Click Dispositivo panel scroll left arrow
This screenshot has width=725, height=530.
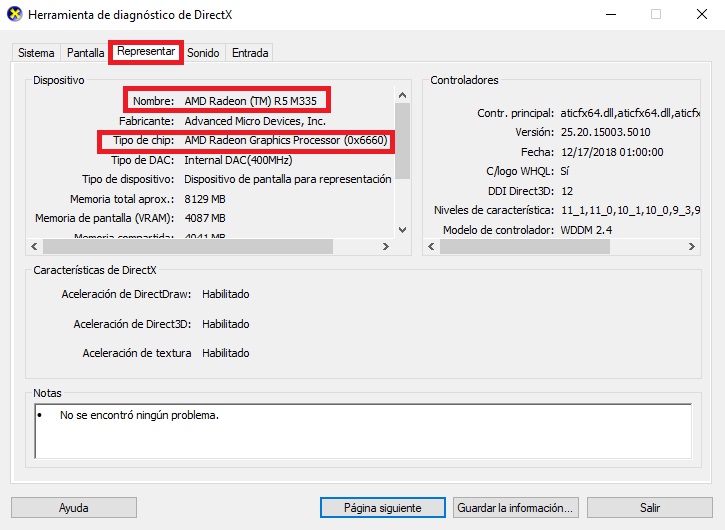34,247
